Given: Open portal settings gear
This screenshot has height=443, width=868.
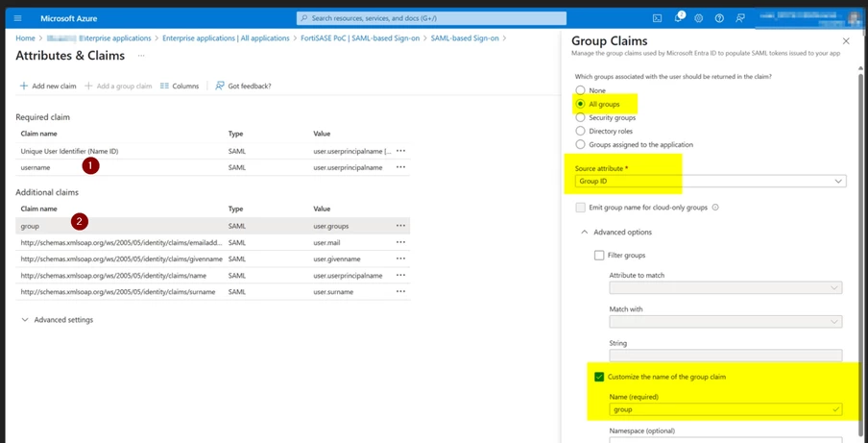Looking at the screenshot, I should click(x=699, y=18).
